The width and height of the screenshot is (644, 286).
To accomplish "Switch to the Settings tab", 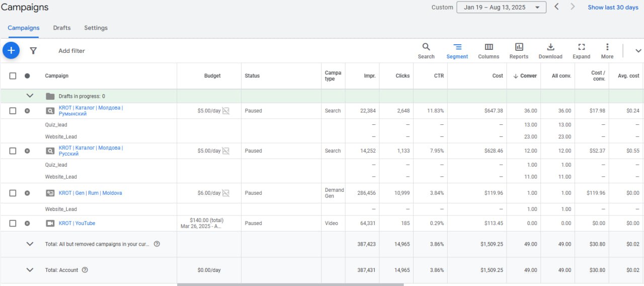I will 96,28.
